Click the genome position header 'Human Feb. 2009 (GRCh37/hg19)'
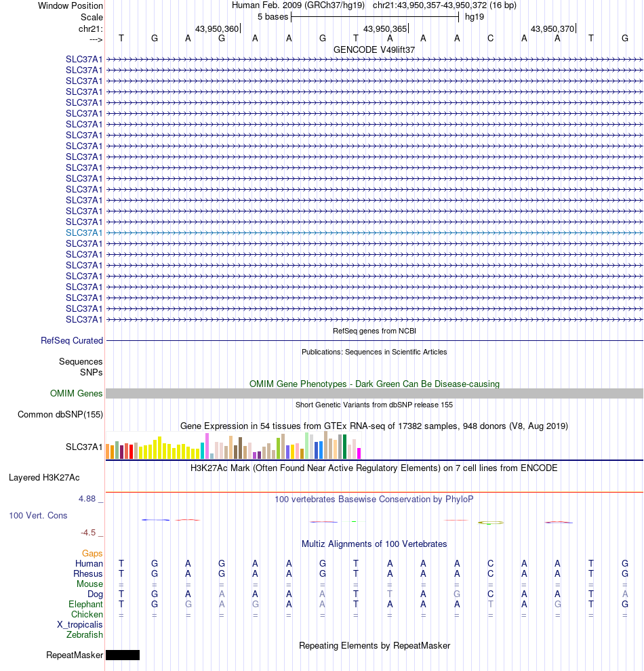The width and height of the screenshot is (644, 671). pyautogui.click(x=298, y=5)
